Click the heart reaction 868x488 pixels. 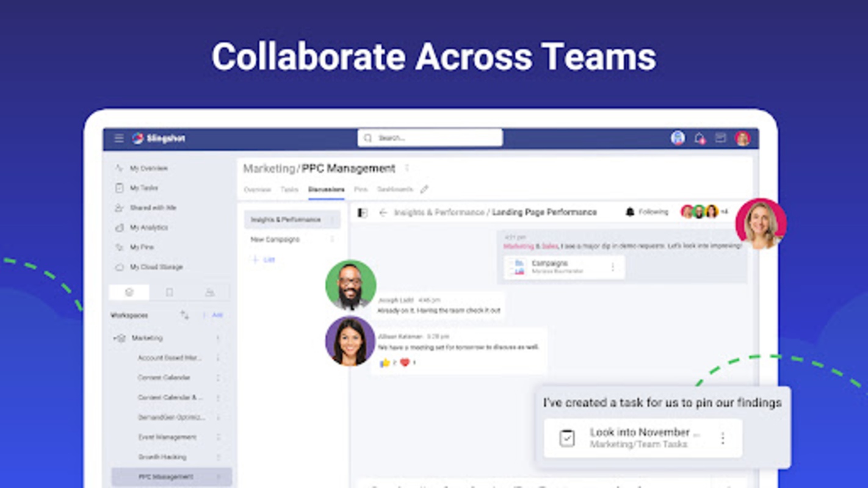click(405, 363)
